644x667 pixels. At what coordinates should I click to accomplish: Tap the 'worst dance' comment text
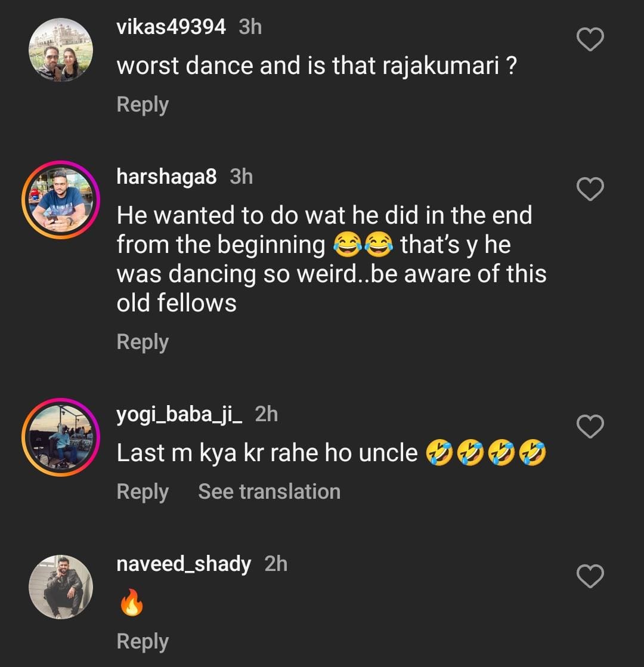coord(316,66)
